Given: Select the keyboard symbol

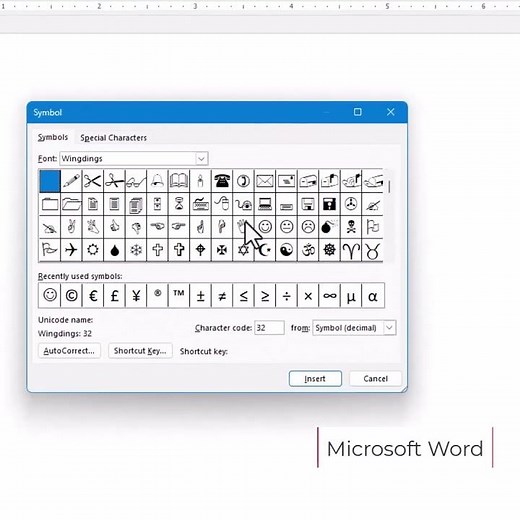Looking at the screenshot, I should [201, 204].
